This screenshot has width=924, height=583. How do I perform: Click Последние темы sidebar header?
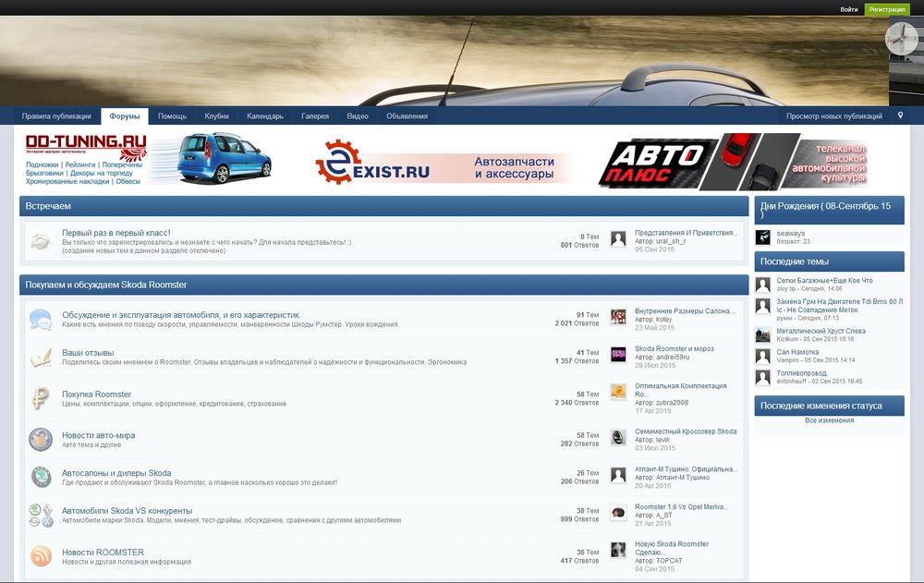pos(829,261)
